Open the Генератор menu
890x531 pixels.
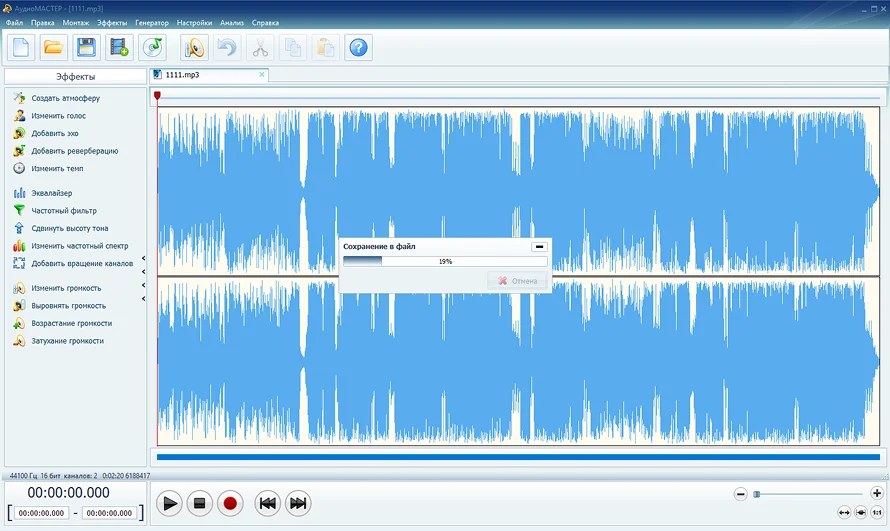(152, 23)
